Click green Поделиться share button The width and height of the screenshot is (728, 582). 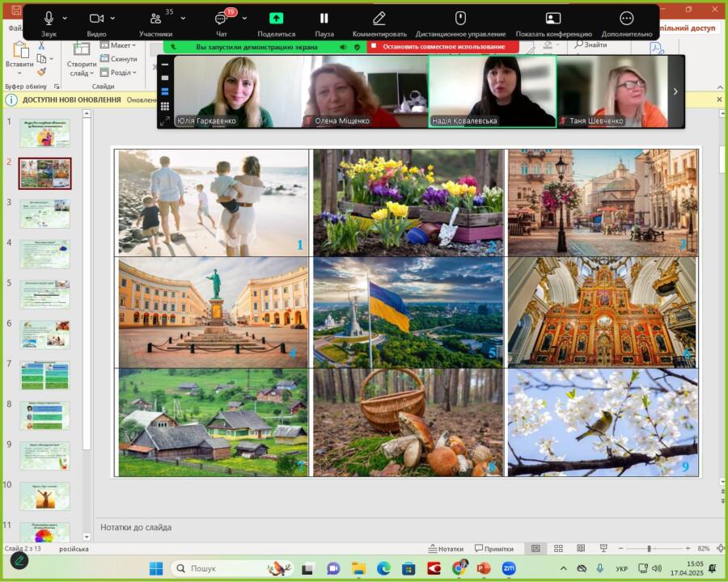[x=277, y=23]
